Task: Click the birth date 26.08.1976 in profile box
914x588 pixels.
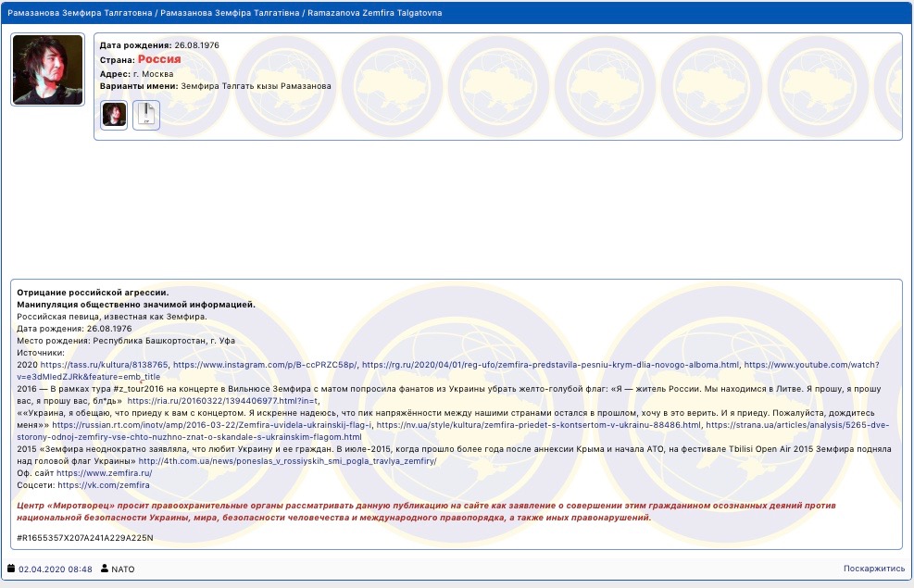Action: [196, 44]
